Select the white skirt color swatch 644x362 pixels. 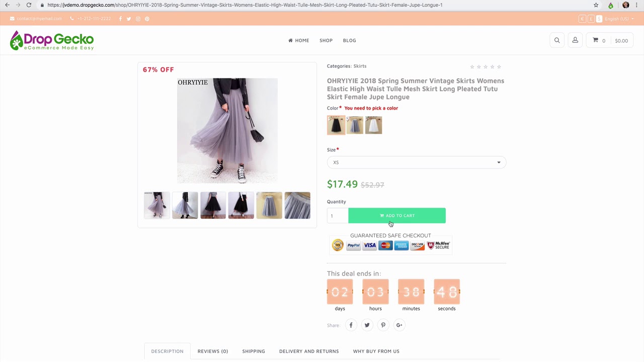[373, 125]
